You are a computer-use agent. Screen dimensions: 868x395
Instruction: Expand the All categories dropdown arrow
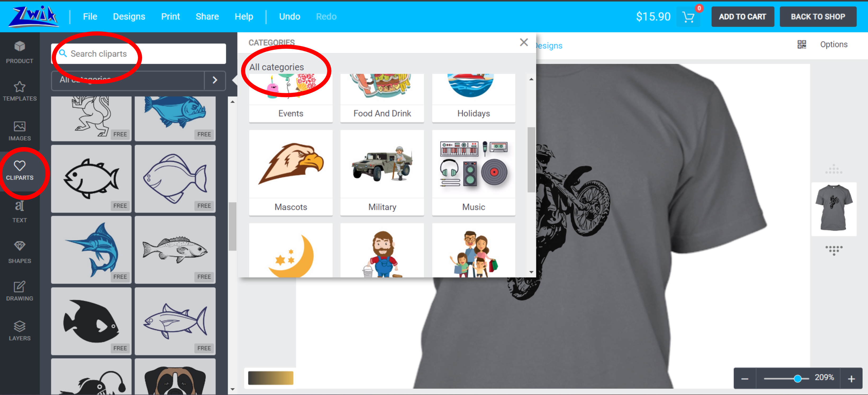[x=215, y=80]
